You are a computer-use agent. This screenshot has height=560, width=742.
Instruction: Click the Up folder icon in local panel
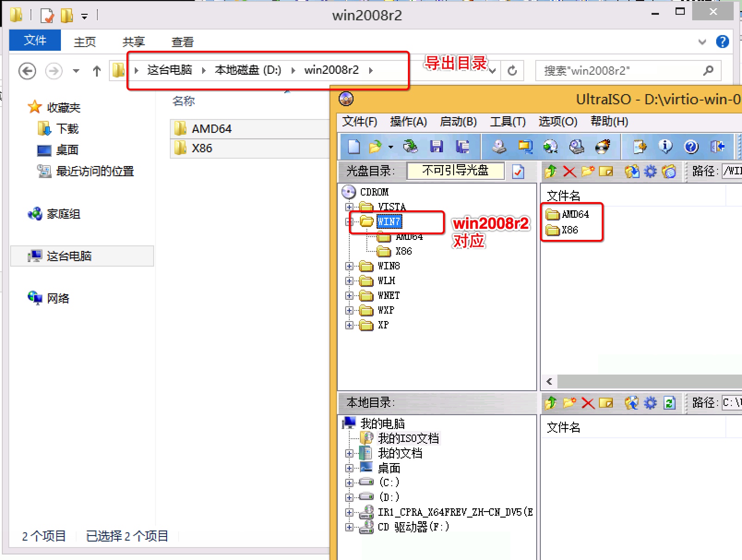551,403
